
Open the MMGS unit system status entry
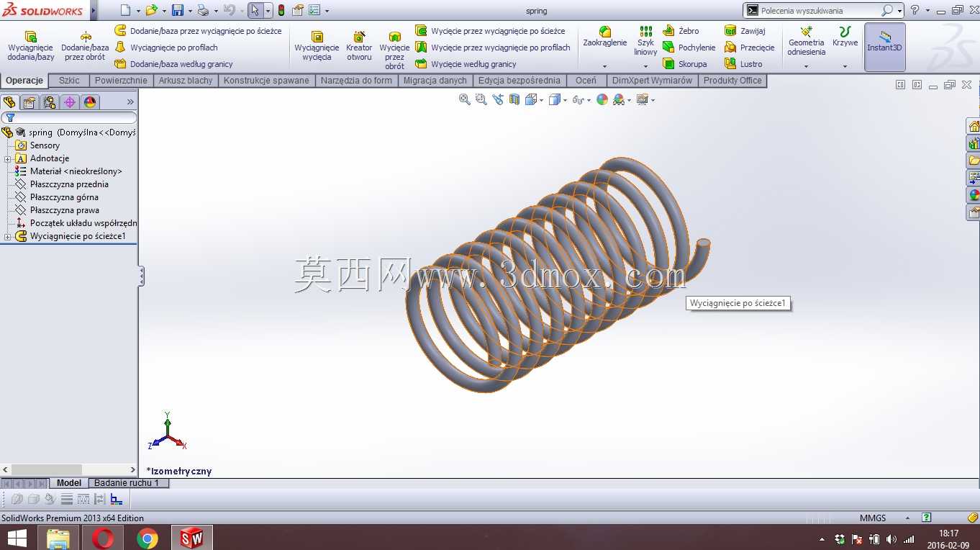(x=873, y=518)
